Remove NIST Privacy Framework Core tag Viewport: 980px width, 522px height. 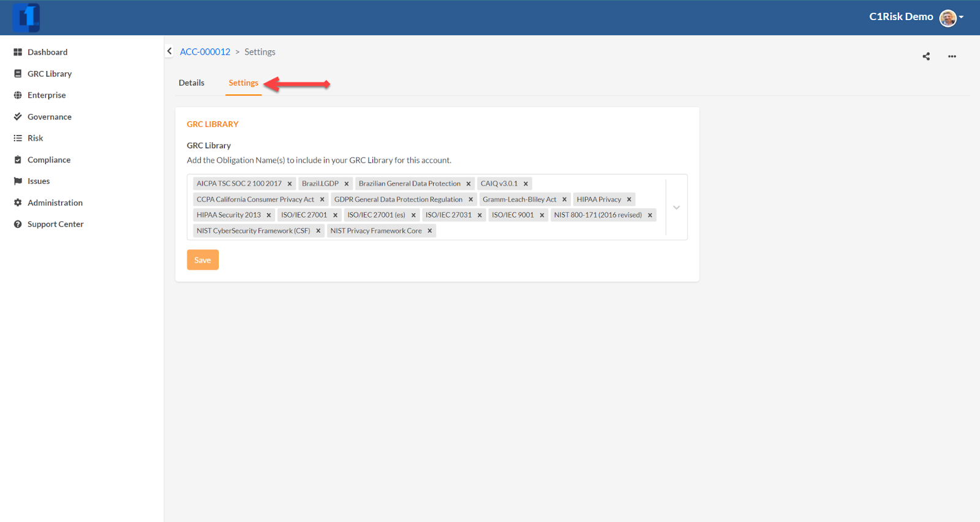tap(430, 231)
